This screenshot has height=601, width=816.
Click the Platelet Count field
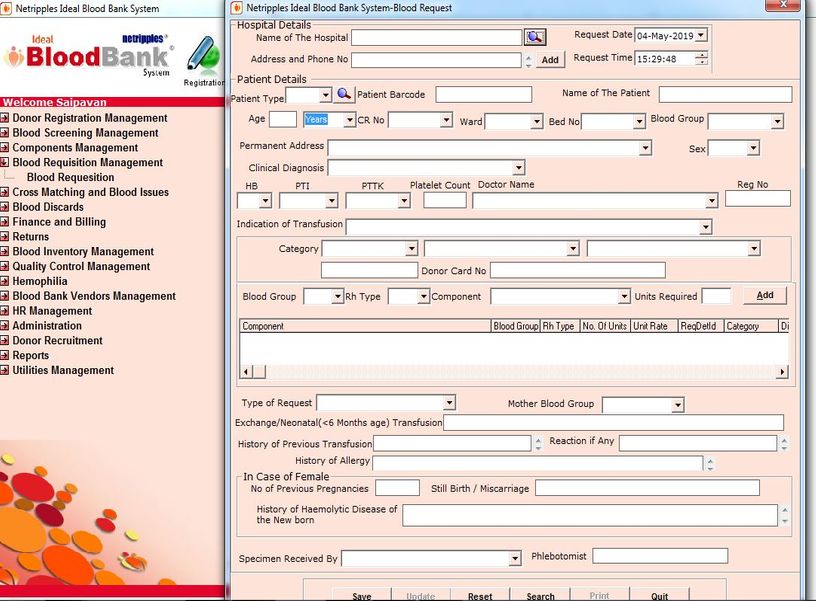point(444,200)
